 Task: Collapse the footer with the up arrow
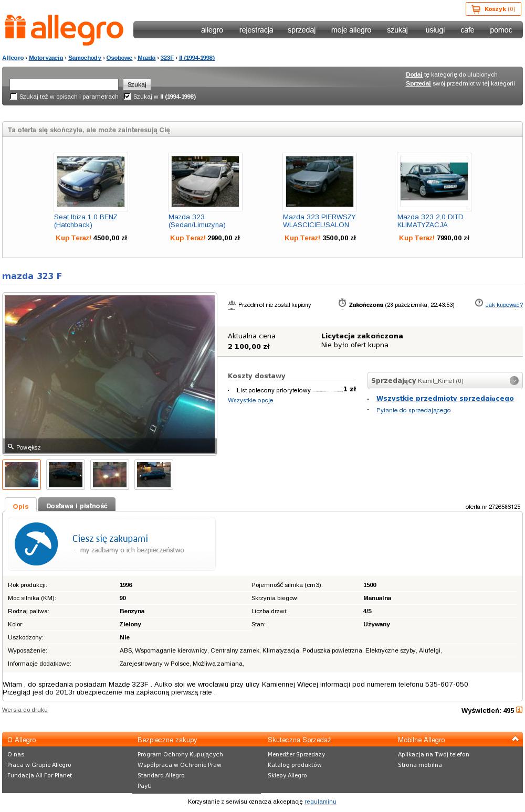pyautogui.click(x=515, y=739)
